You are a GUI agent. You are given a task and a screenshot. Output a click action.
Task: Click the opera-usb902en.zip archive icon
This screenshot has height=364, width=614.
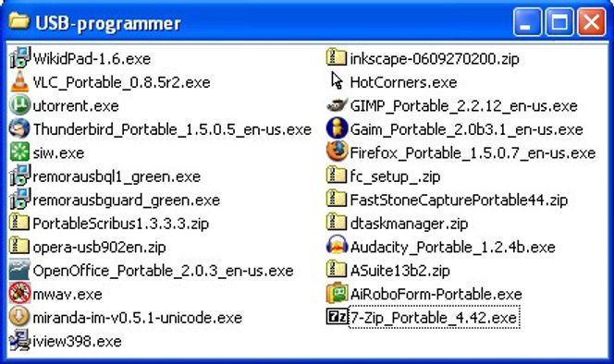19,246
